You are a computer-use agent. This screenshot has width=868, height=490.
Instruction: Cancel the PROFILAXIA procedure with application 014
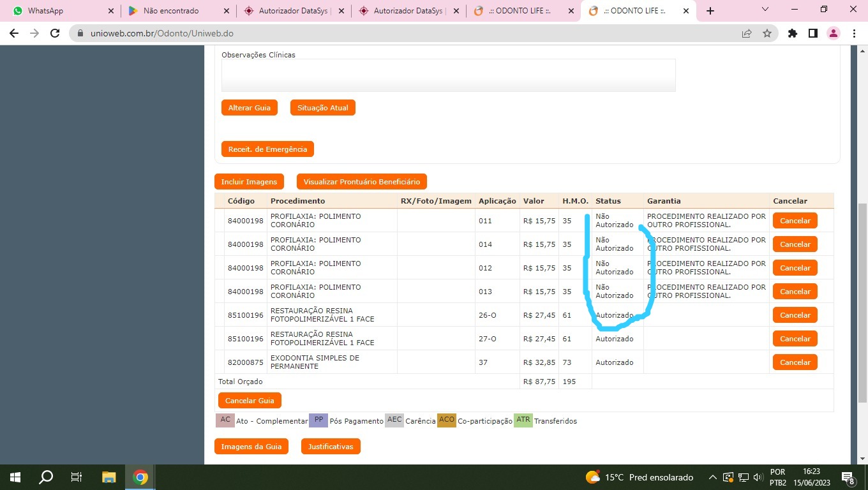point(795,244)
